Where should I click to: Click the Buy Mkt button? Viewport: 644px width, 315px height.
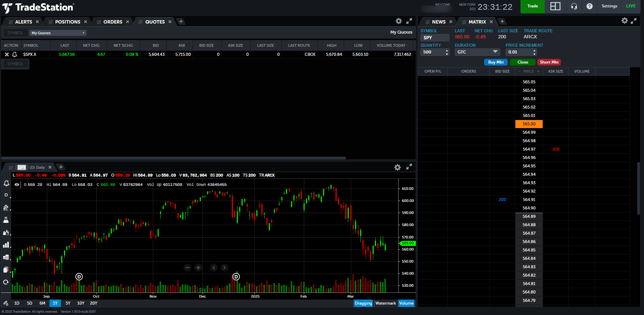point(496,62)
